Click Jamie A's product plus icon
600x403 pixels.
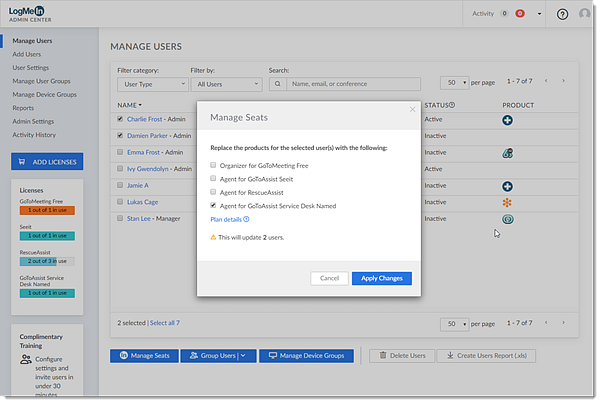(x=507, y=186)
